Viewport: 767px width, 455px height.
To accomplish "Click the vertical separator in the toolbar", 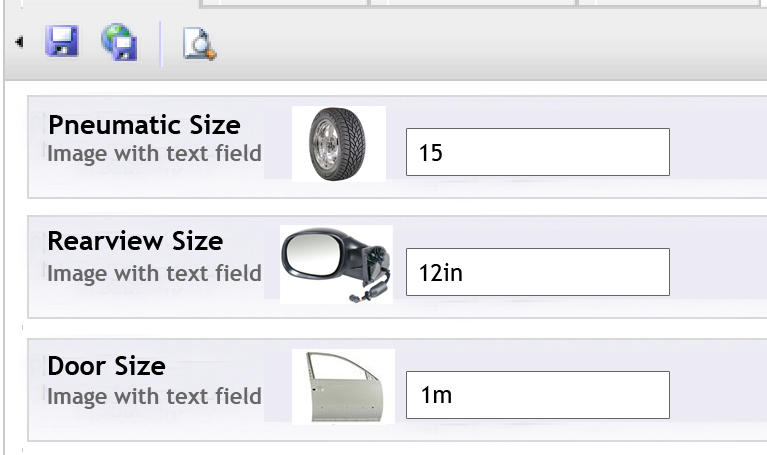I will [160, 44].
